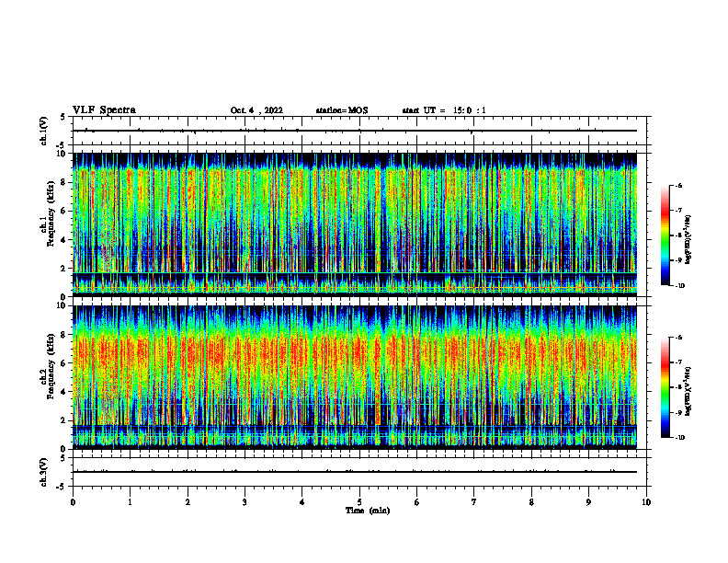This screenshot has height=563, width=728.
Task: Click the ch.1 spectrogram plot area
Action: [x=355, y=224]
